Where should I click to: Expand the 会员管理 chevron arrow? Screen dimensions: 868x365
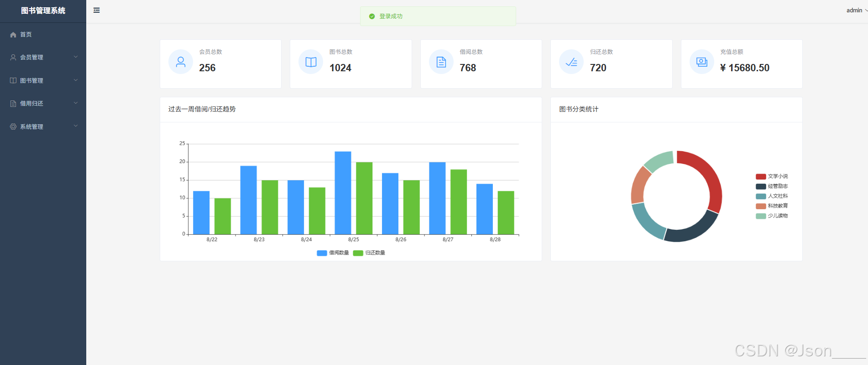(76, 57)
